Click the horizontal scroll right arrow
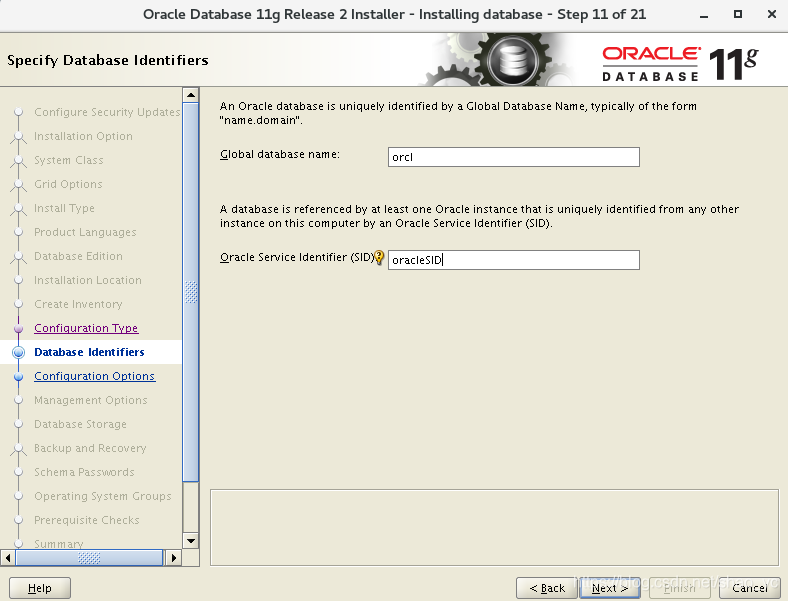The image size is (788, 601). (174, 558)
